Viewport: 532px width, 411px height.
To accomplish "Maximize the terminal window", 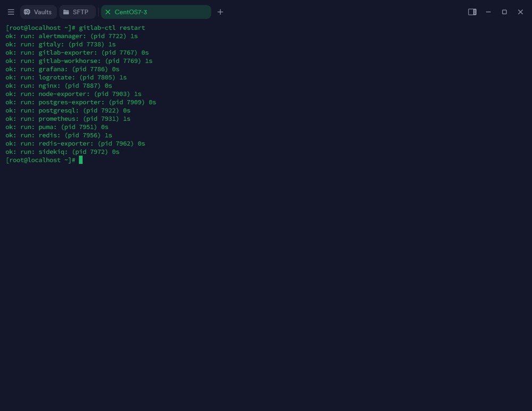I will tap(504, 12).
